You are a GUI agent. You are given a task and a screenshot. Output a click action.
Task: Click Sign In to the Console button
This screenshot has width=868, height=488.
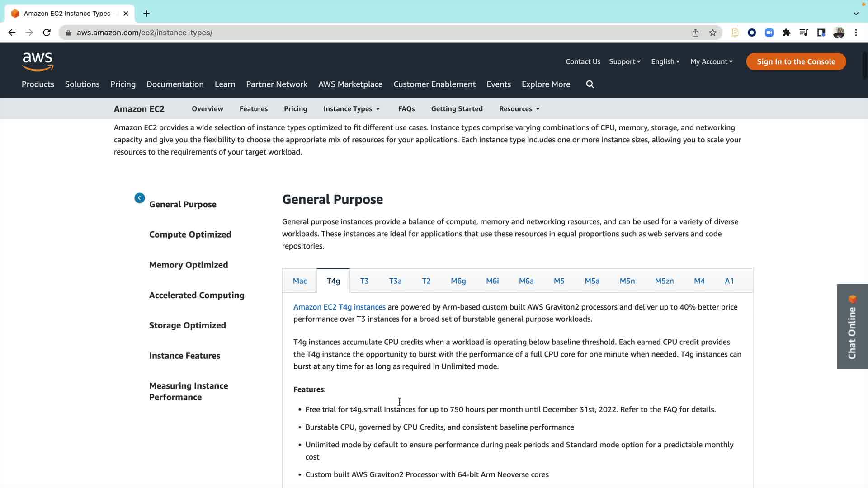tap(796, 61)
